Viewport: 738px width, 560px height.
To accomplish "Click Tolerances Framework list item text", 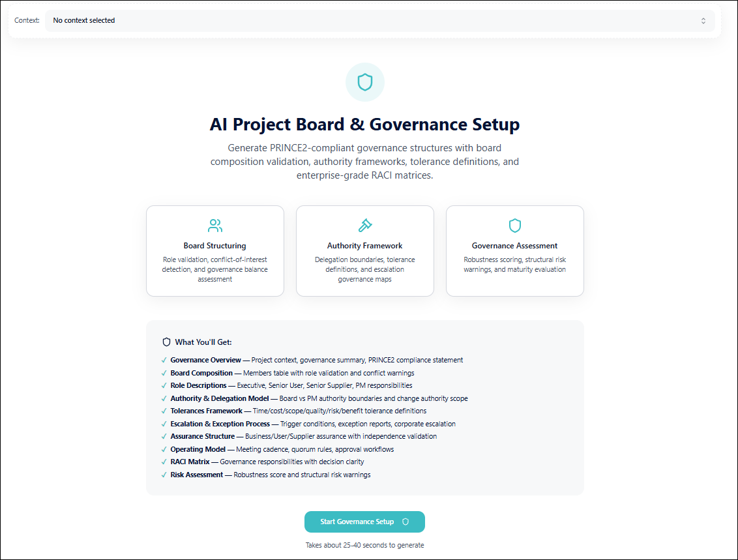I will (x=299, y=411).
